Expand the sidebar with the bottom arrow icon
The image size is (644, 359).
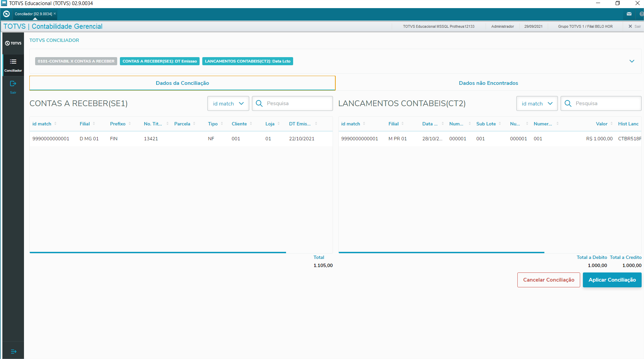coord(14,352)
